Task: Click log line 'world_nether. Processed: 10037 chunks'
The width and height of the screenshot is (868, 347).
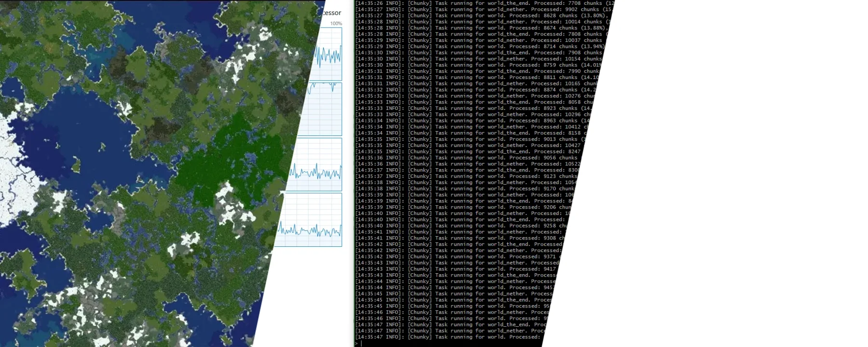Action: pyautogui.click(x=480, y=40)
